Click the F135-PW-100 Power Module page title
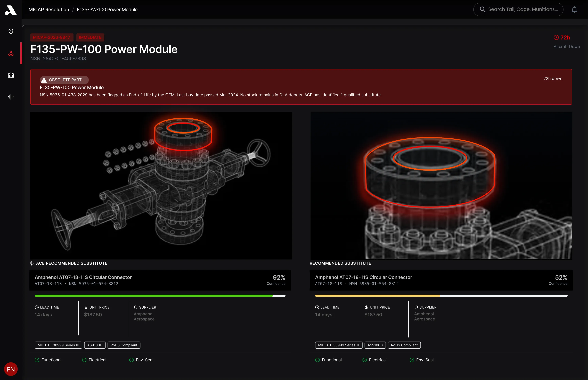588x380 pixels. [x=104, y=49]
